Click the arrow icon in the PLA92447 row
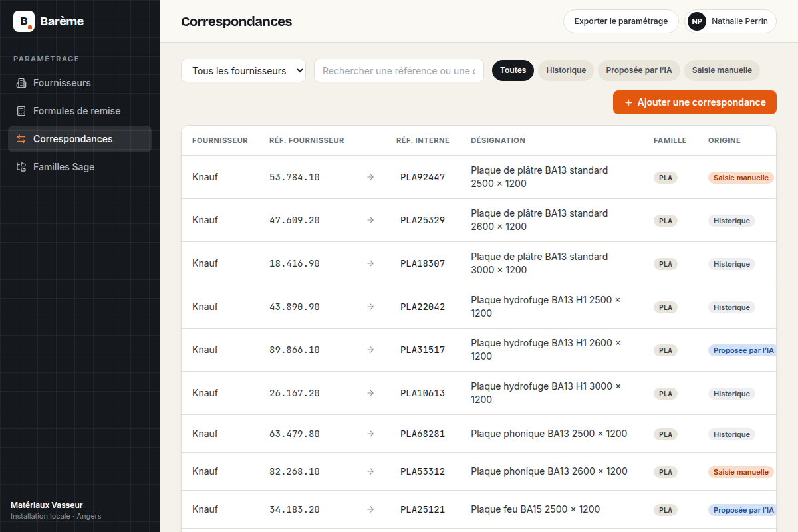This screenshot has width=798, height=532. [370, 177]
